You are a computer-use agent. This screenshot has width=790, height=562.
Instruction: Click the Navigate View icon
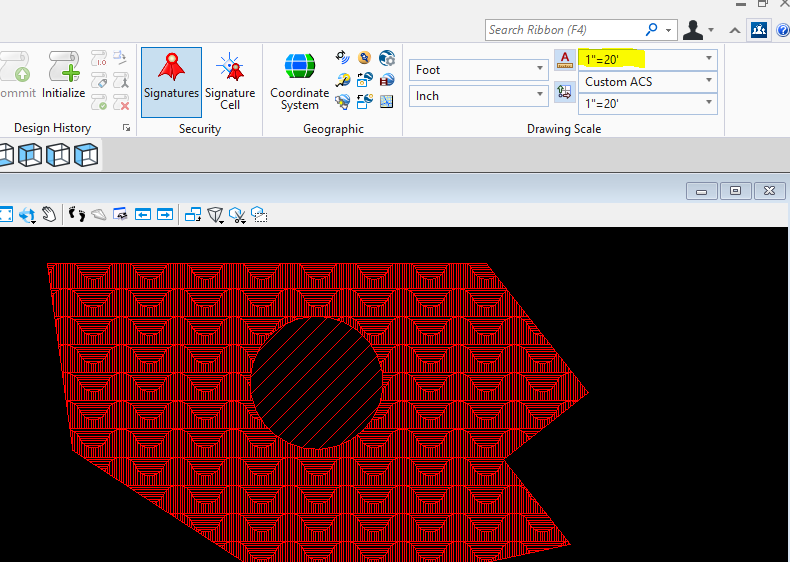[x=120, y=214]
